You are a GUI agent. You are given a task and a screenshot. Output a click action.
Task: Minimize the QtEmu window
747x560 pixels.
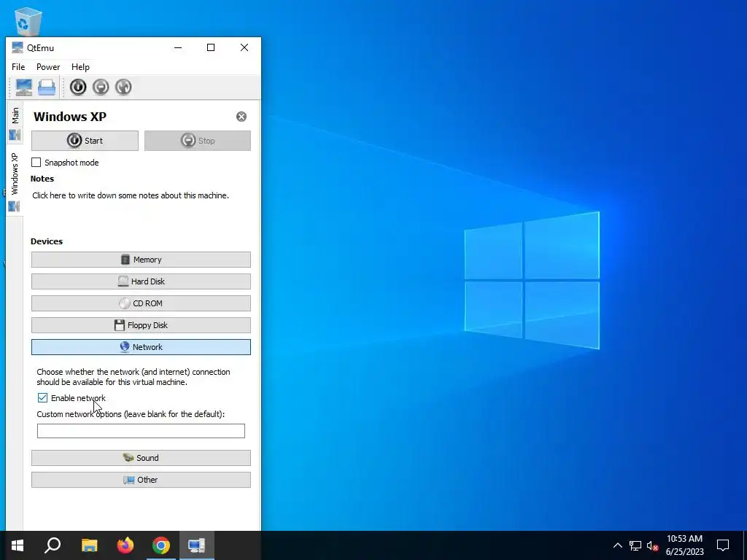178,47
